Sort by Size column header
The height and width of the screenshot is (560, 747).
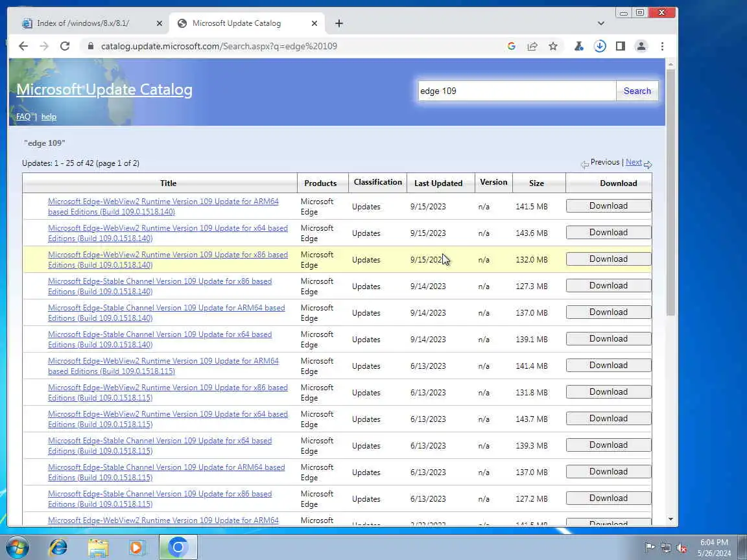(x=536, y=183)
